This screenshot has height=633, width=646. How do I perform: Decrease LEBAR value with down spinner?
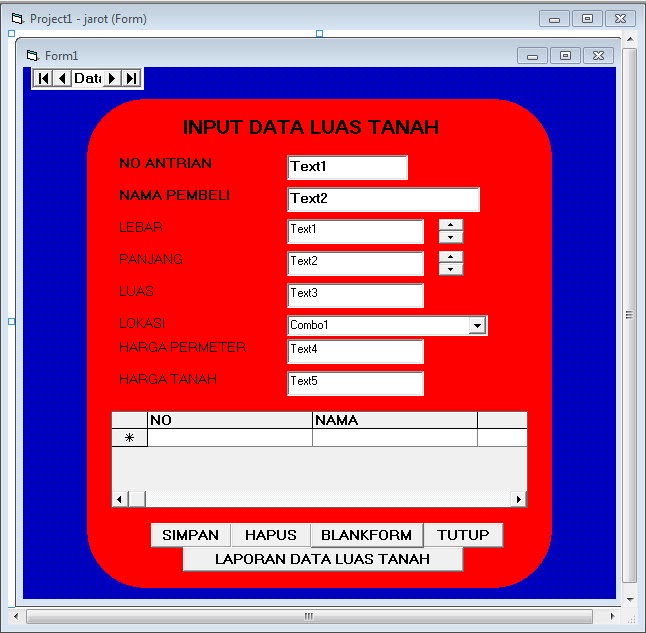[x=451, y=237]
